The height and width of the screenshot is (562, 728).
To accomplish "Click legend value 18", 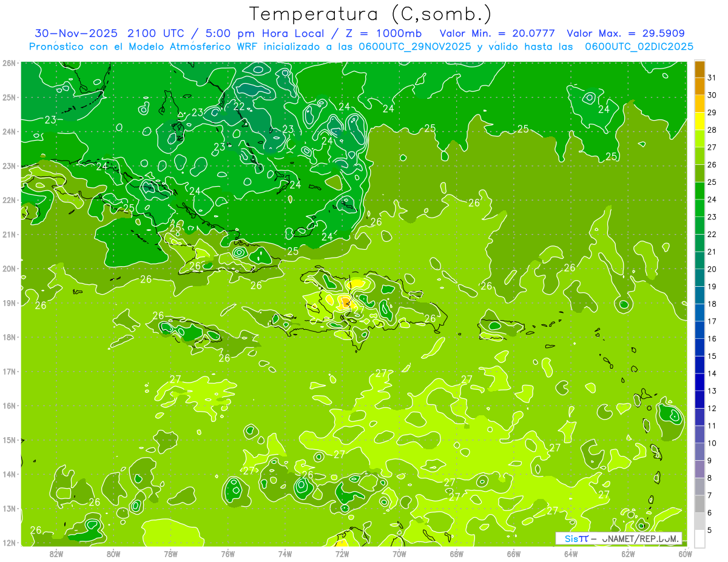I will [x=712, y=304].
